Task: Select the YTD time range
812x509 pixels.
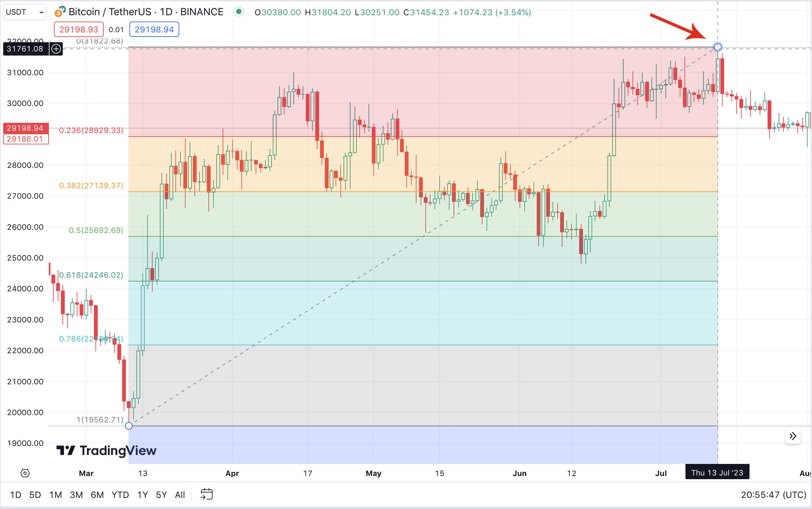Action: (120, 494)
